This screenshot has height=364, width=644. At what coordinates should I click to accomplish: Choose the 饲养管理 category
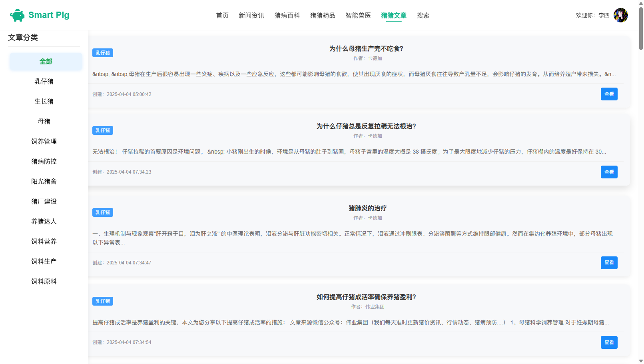[x=44, y=142]
